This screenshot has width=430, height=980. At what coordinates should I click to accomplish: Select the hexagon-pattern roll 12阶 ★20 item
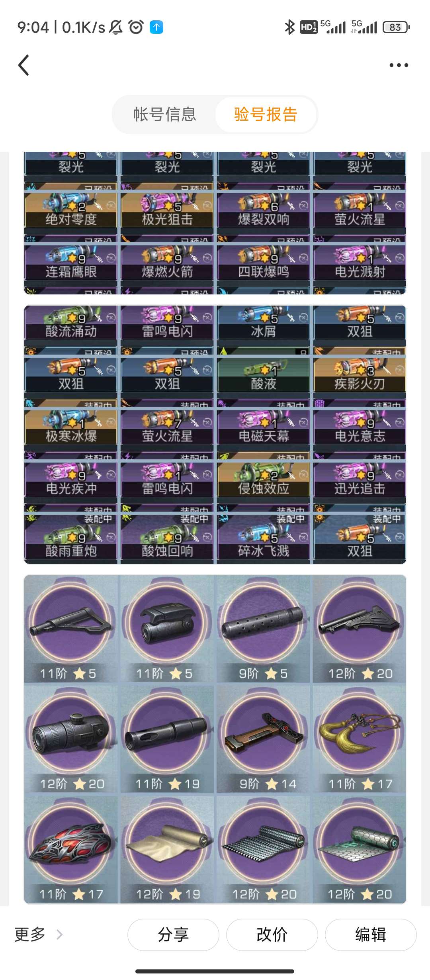coord(360,849)
